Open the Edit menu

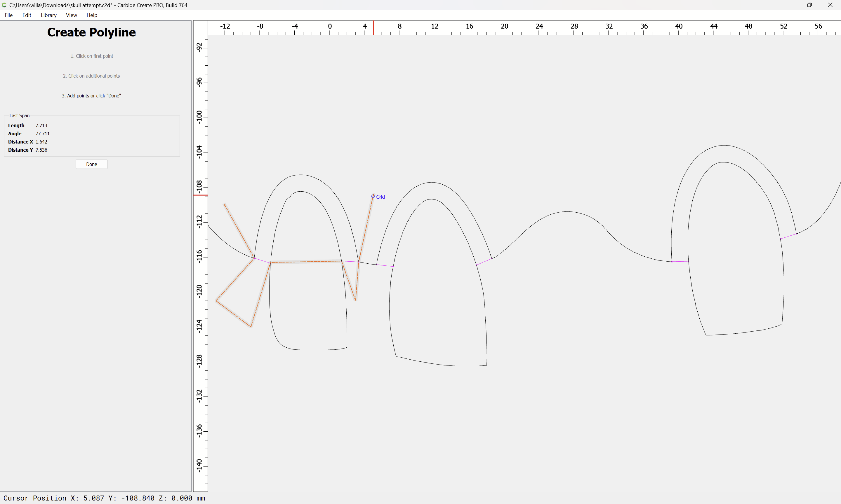tap(27, 15)
